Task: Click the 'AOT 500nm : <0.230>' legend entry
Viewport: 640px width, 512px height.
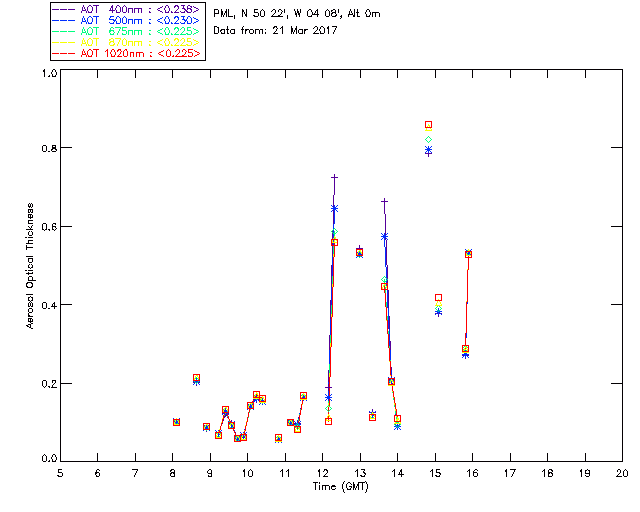Action: (126, 20)
